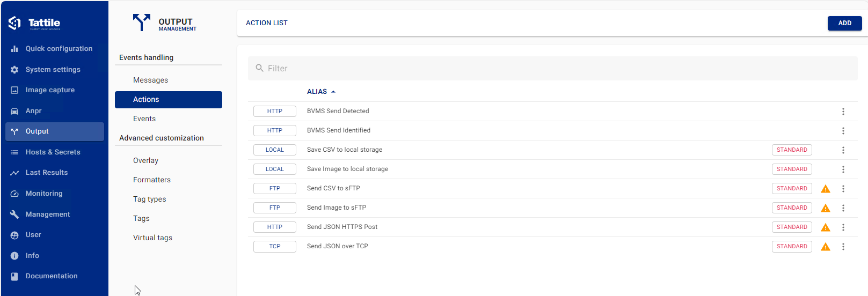Screen dimensions: 868x296
Task: Click FTP badge of Send CSV to sFTP
Action: tap(275, 189)
